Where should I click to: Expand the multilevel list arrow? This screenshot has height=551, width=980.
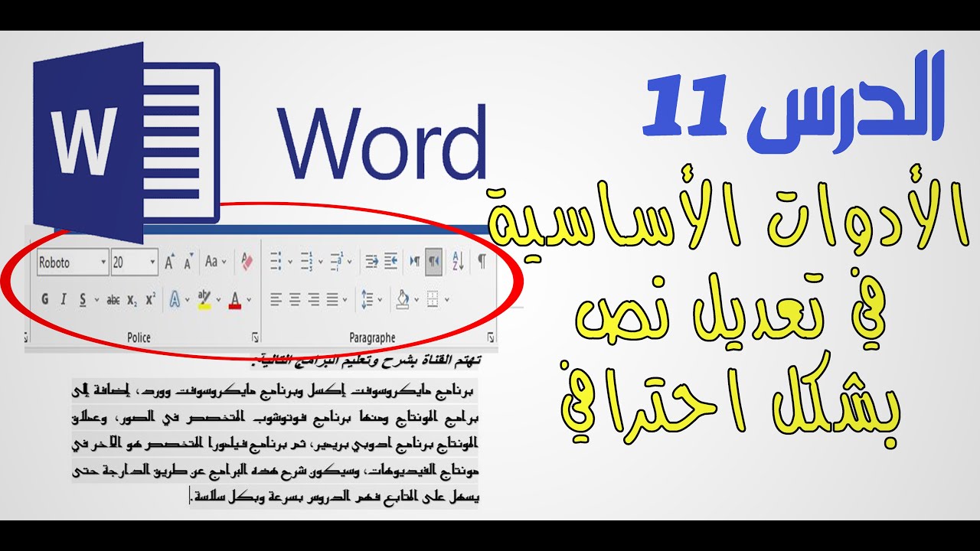(350, 262)
